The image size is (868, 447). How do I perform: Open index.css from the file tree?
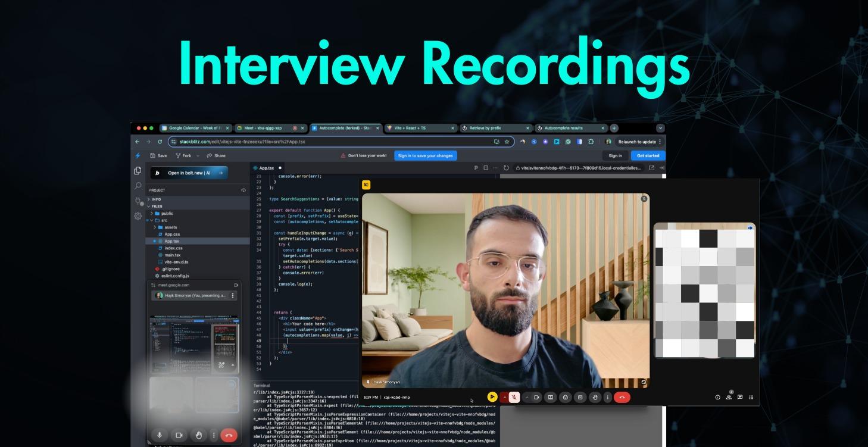[x=174, y=248]
